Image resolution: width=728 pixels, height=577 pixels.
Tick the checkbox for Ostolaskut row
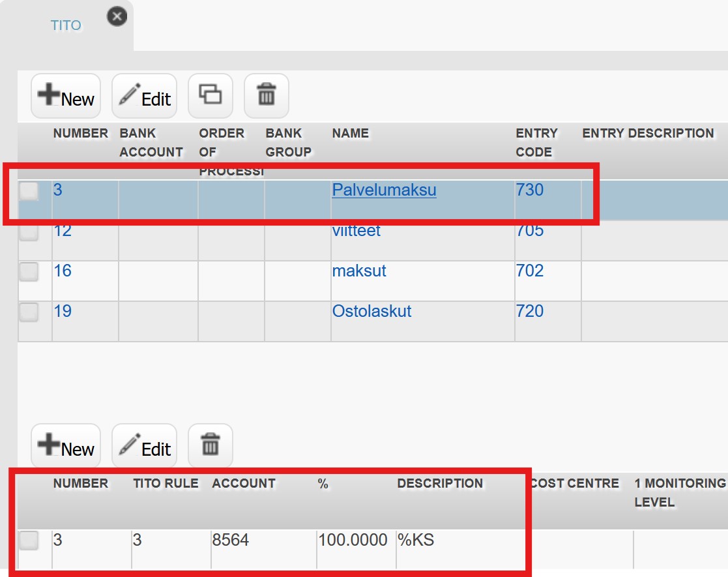click(x=29, y=312)
